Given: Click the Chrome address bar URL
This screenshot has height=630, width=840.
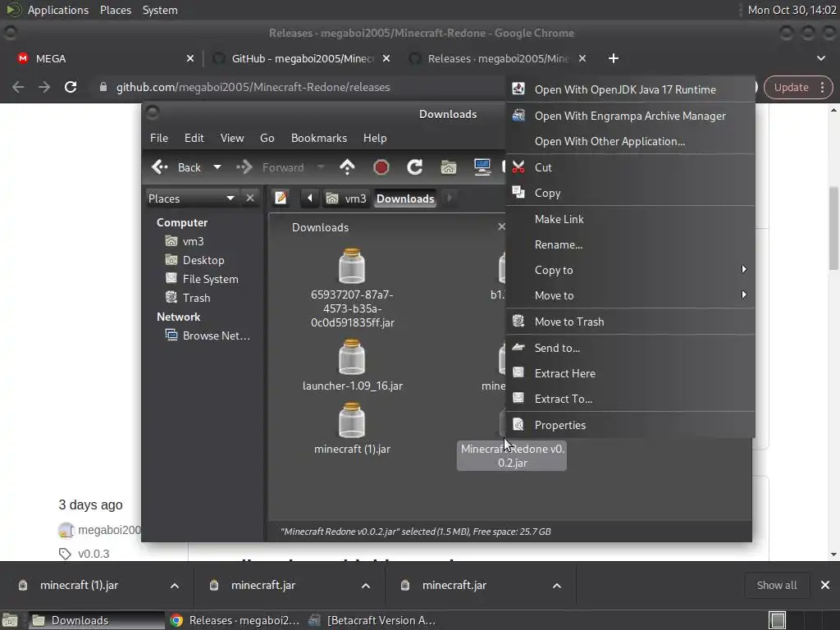Looking at the screenshot, I should (253, 87).
